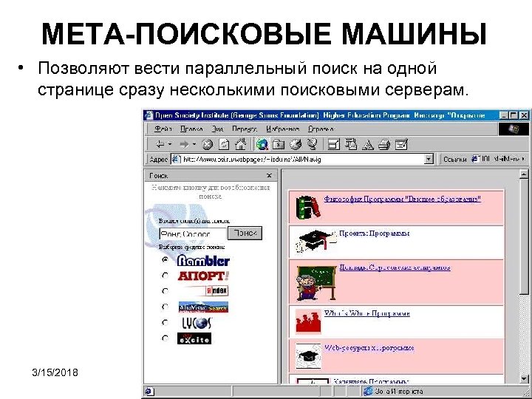Open the Доклады Соросовских link
532x399 pixels.
tap(395, 267)
